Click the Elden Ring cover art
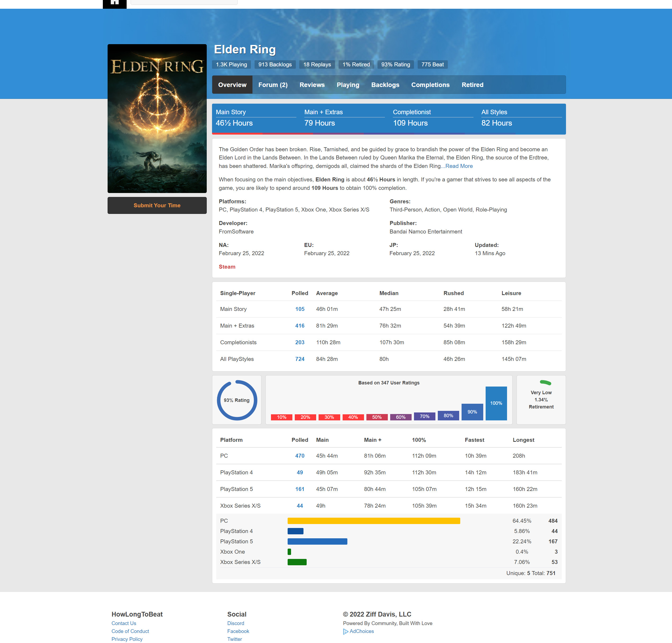The image size is (672, 643). point(157,118)
